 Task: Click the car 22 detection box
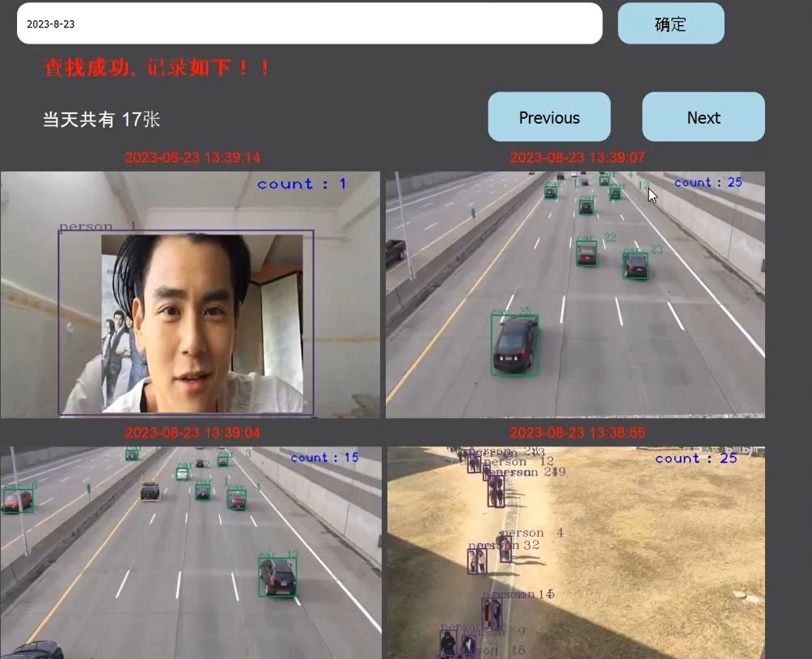pos(586,254)
